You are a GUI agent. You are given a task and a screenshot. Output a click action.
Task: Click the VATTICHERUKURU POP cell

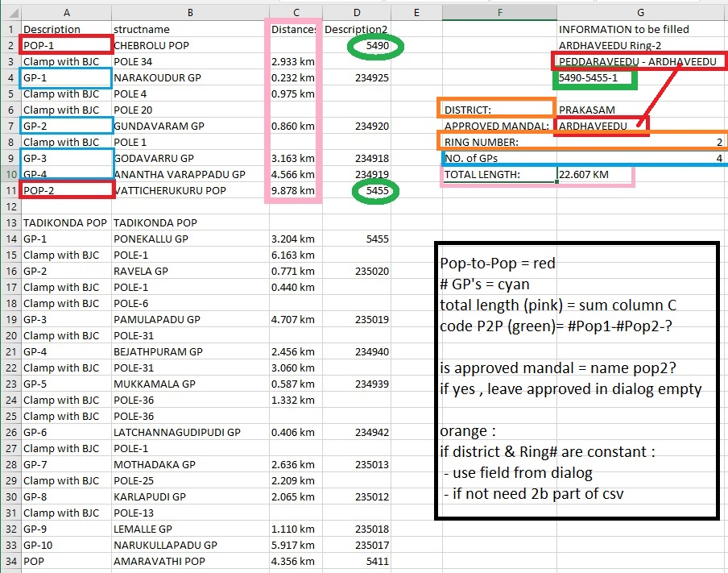coord(190,190)
